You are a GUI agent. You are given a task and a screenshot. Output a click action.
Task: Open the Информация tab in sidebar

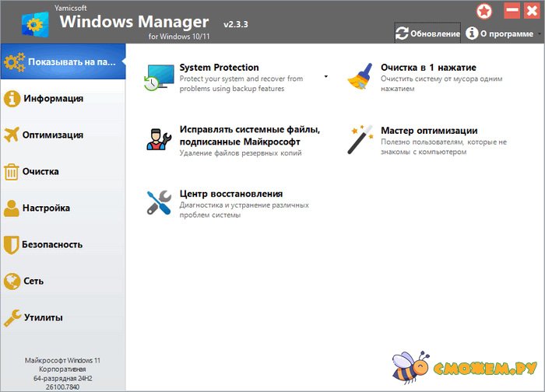coord(53,99)
